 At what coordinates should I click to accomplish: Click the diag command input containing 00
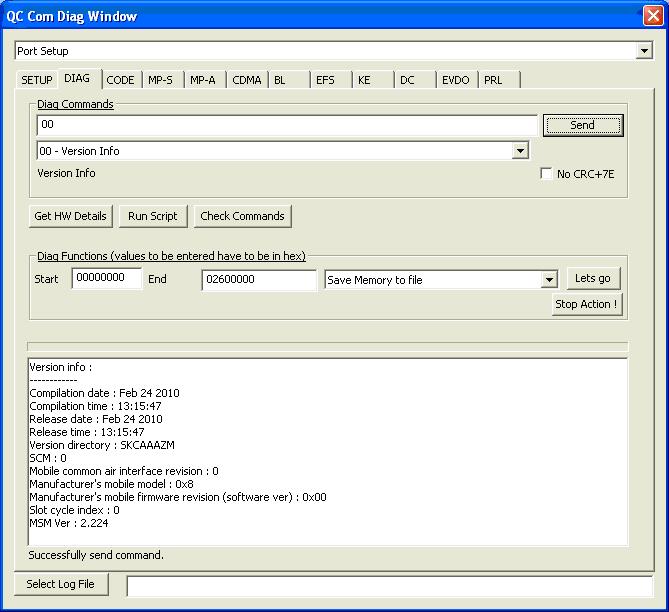287,125
